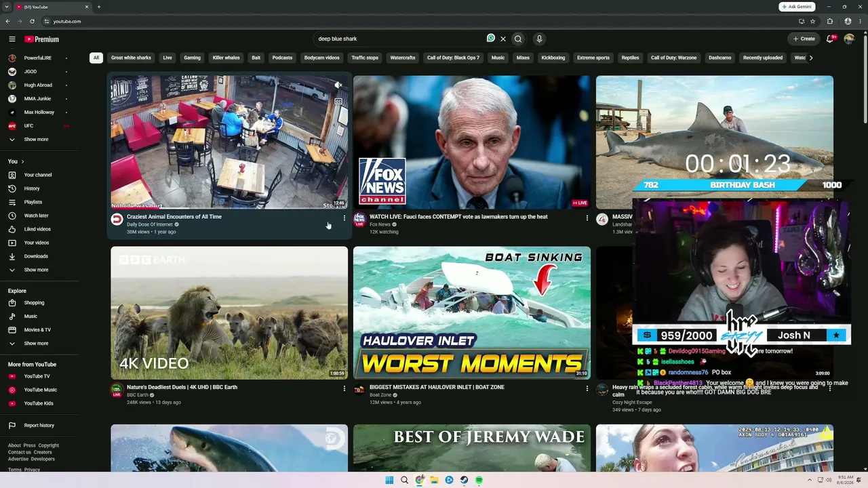868x488 pixels.
Task: Open the You section chevron
Action: click(x=22, y=161)
